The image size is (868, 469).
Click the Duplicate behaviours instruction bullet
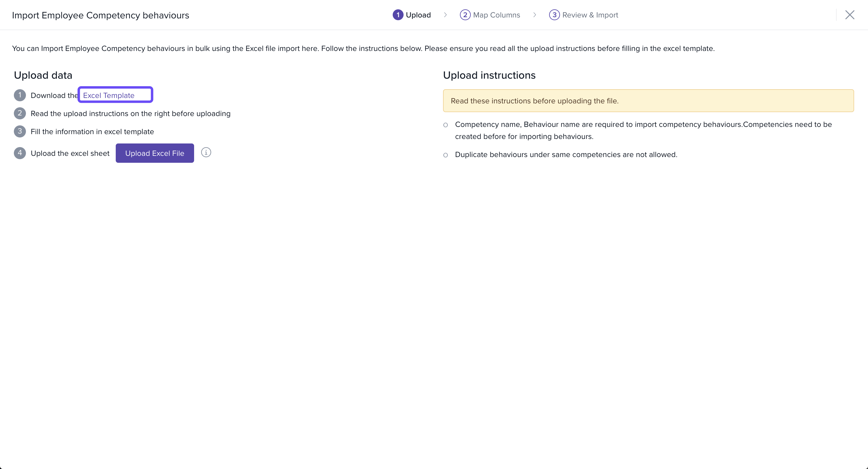(566, 155)
